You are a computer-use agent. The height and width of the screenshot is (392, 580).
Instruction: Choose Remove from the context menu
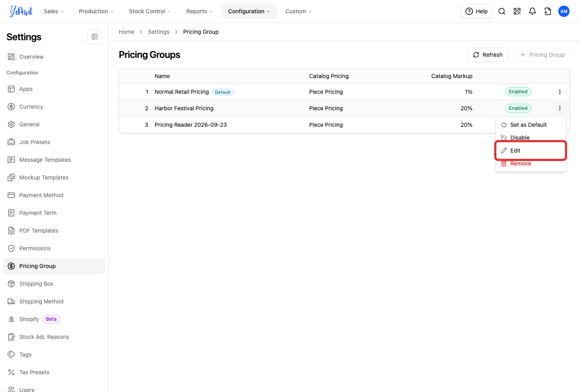[x=531, y=163]
